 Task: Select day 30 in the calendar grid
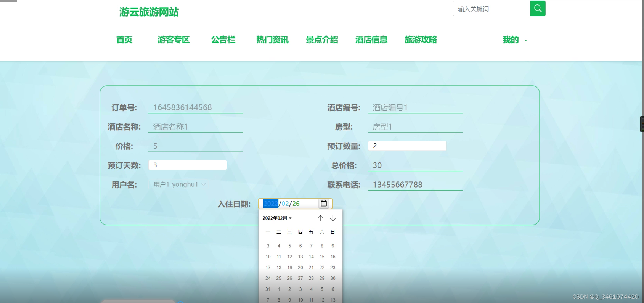[333, 278]
